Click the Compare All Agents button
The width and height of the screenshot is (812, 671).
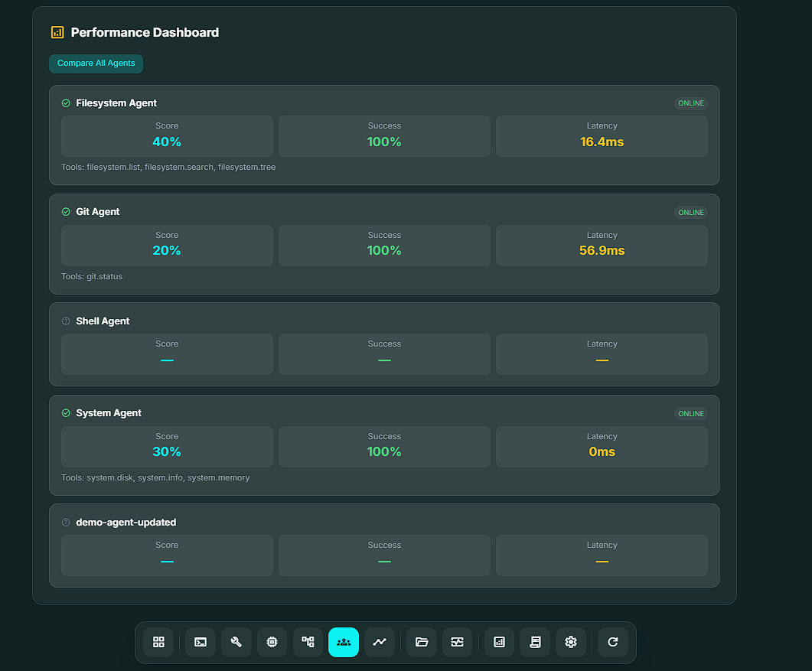pyautogui.click(x=96, y=64)
